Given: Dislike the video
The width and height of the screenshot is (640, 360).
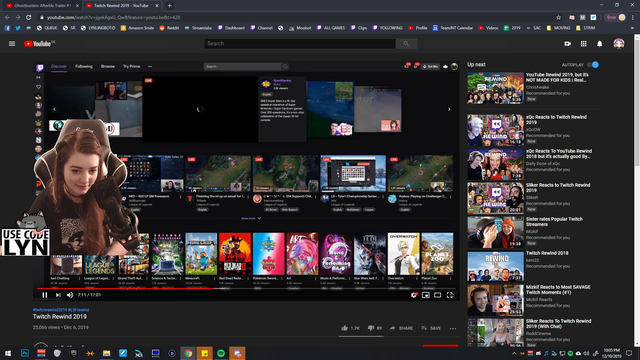Looking at the screenshot, I should [x=375, y=328].
